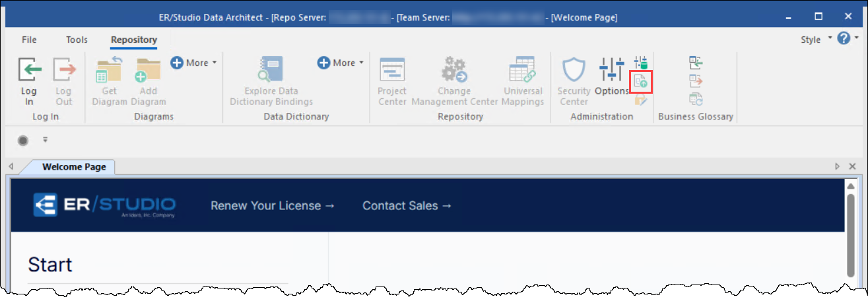Open the Help dropdown arrow beside the question mark
Screen dimensions: 868x303
point(856,39)
